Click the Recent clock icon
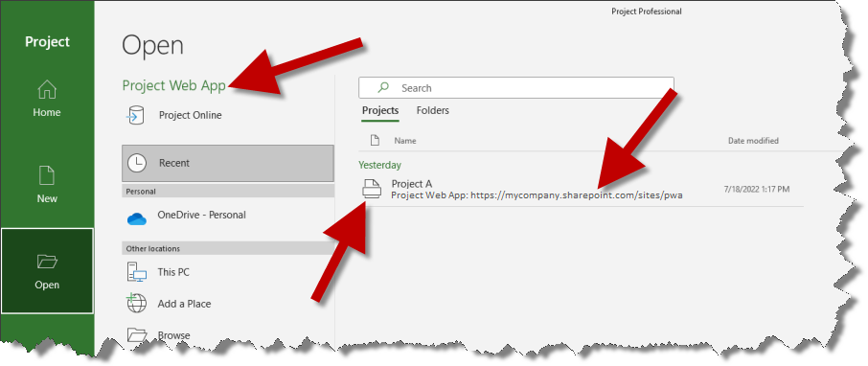 [137, 163]
